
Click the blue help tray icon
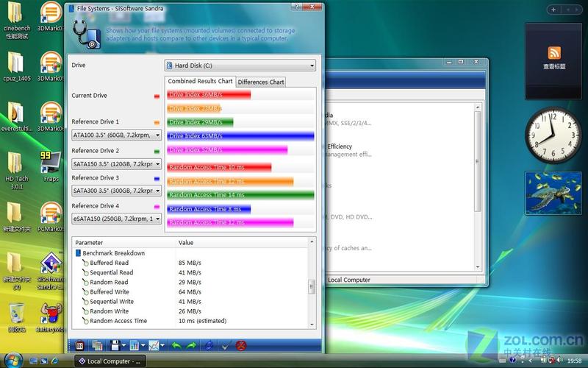pos(513,360)
